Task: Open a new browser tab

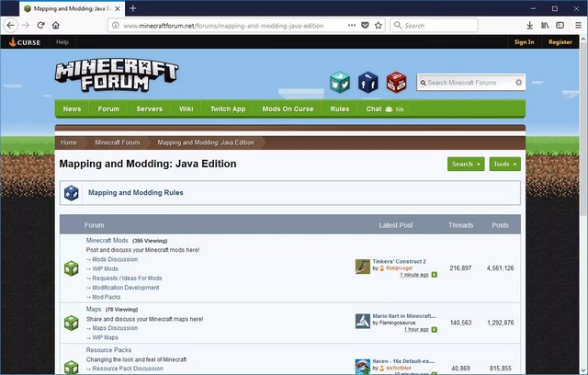Action: (133, 8)
